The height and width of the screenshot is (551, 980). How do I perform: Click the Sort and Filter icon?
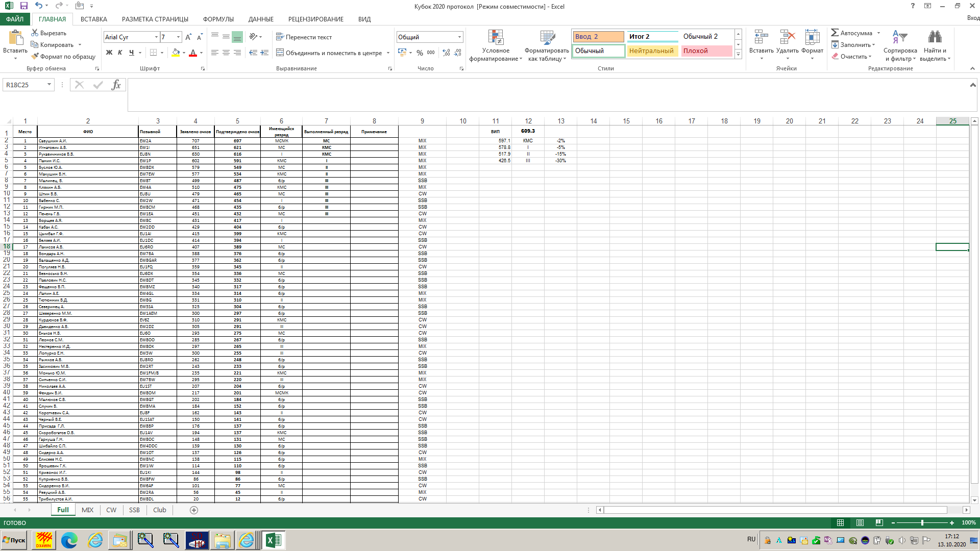coord(899,37)
